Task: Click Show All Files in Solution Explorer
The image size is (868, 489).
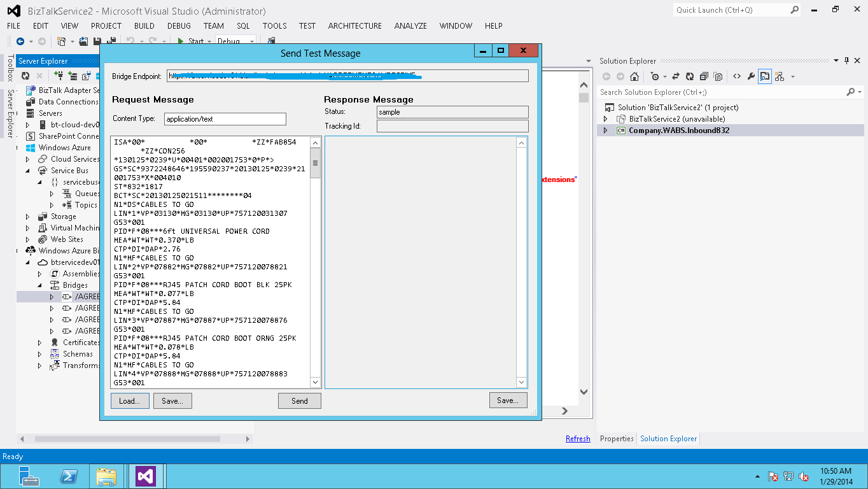Action: (718, 76)
